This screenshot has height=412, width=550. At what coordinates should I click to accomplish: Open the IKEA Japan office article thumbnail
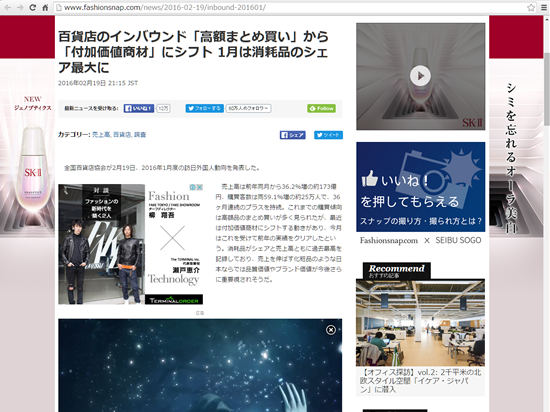click(x=420, y=323)
